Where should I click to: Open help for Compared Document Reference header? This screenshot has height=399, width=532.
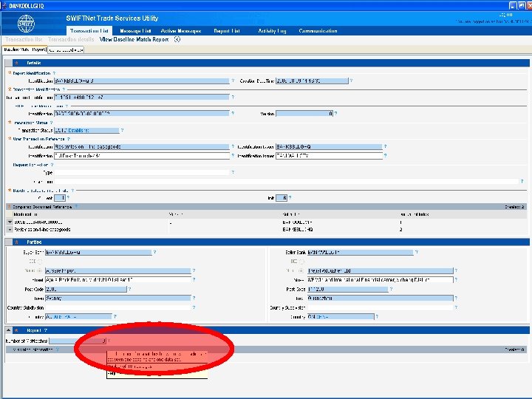point(76,207)
